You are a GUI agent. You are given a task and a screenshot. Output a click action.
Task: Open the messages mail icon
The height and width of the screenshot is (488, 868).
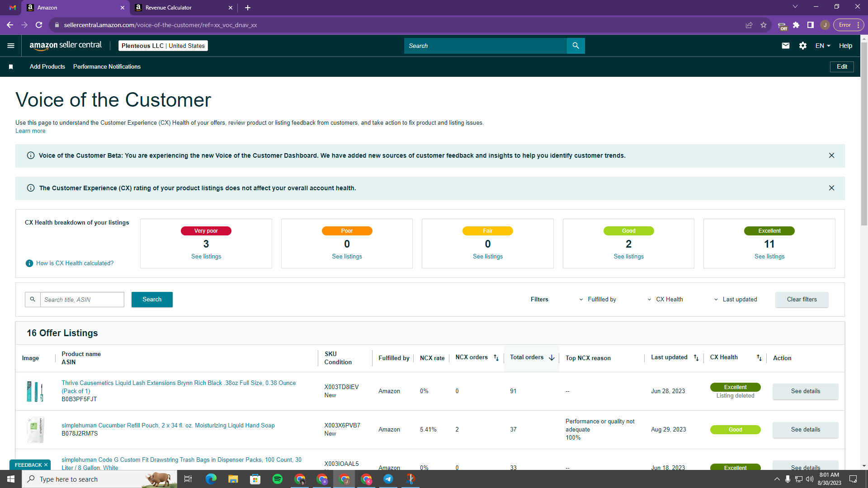pyautogui.click(x=786, y=46)
